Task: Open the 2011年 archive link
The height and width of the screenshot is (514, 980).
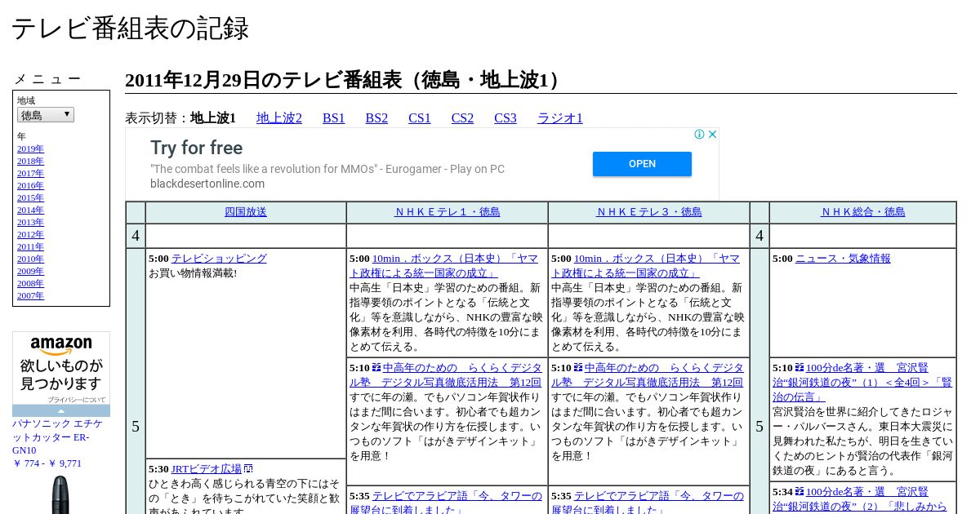Action: [30, 247]
